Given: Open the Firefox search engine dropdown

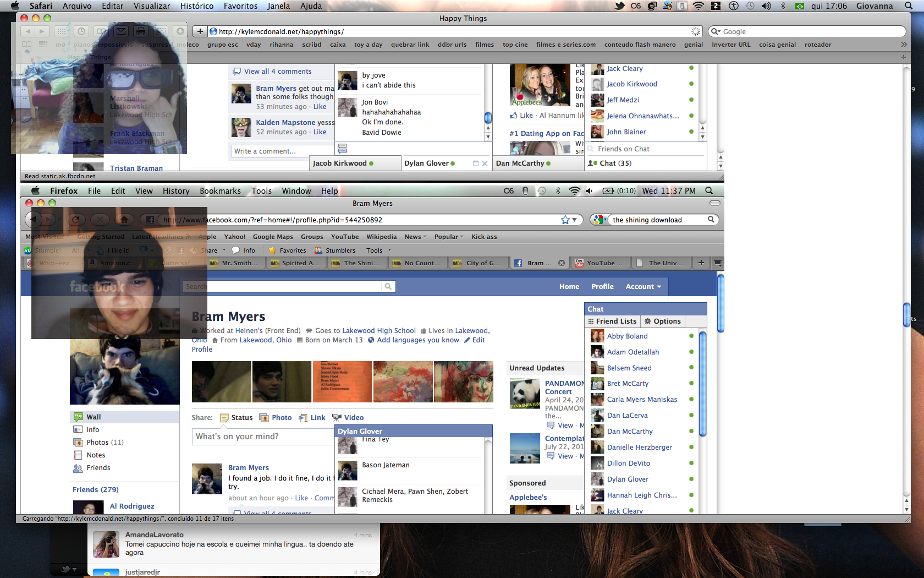Looking at the screenshot, I should [599, 220].
